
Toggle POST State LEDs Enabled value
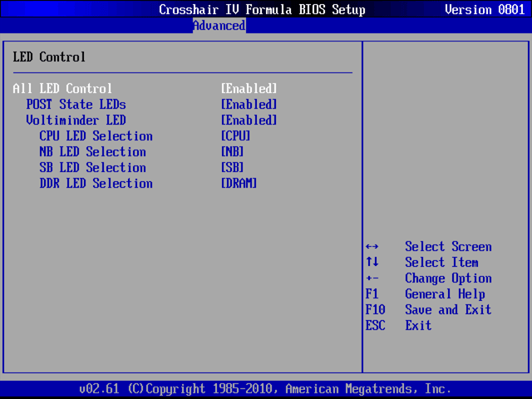pyautogui.click(x=249, y=104)
